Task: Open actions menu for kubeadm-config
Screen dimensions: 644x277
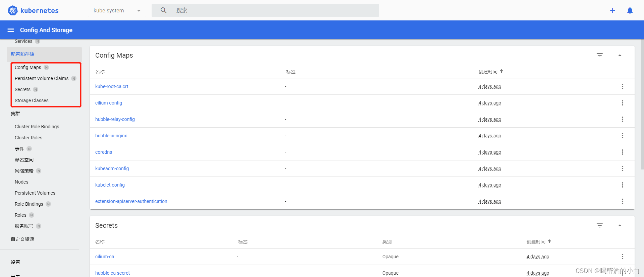Action: (623, 168)
